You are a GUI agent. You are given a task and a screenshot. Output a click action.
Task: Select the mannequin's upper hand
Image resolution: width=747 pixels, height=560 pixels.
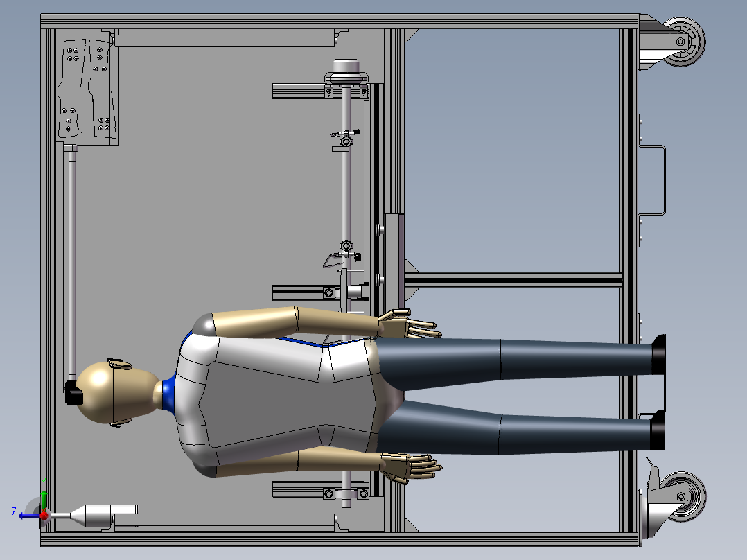409,324
